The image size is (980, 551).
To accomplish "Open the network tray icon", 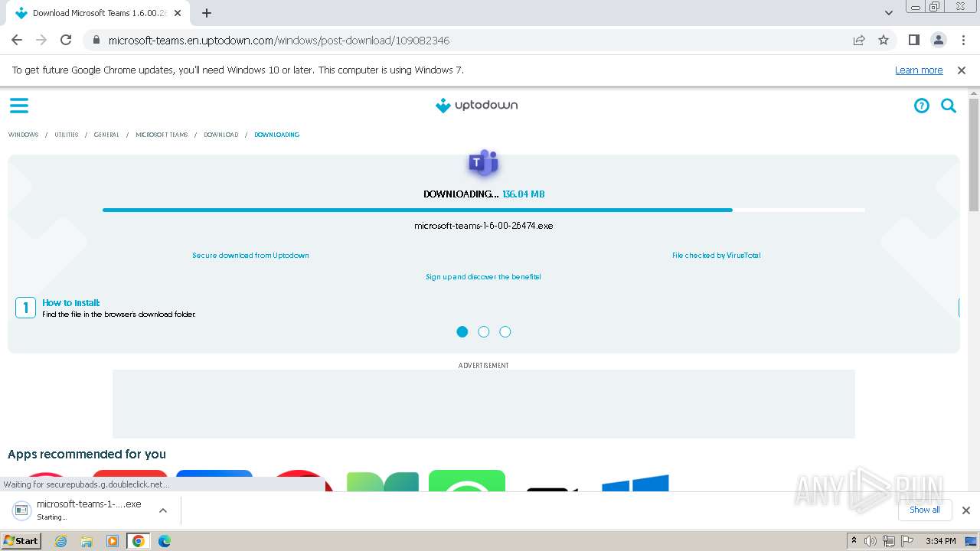I will click(889, 541).
